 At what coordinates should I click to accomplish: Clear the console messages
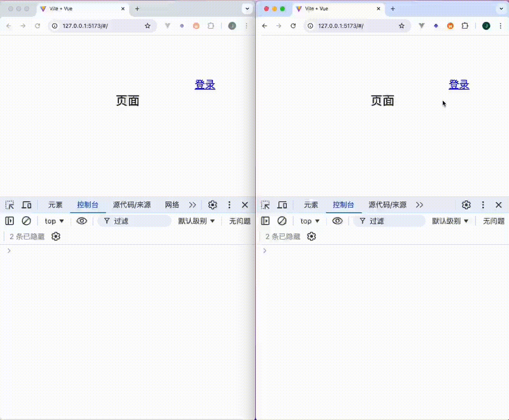[x=26, y=221]
